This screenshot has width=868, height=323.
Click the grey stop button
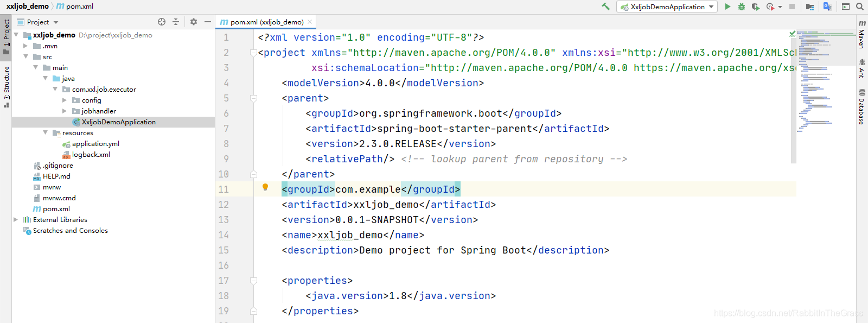tap(792, 7)
